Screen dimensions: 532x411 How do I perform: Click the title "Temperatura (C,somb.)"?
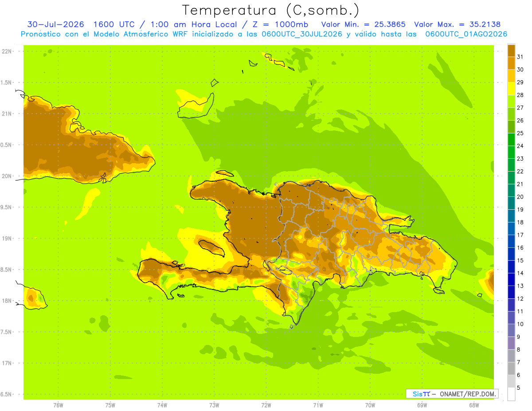tap(270, 10)
